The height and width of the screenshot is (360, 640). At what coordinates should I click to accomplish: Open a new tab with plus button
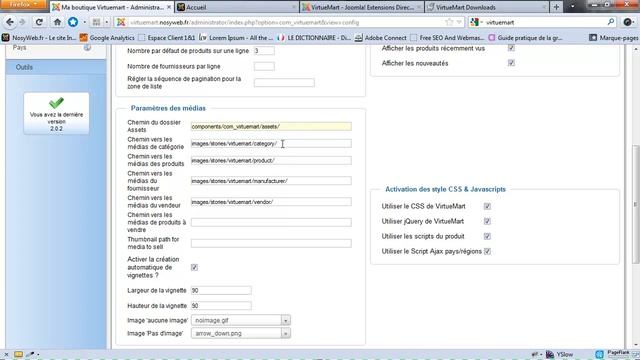pyautogui.click(x=556, y=7)
